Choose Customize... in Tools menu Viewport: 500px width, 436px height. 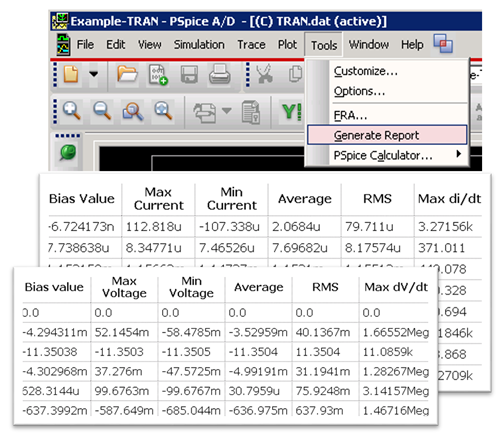click(387, 71)
